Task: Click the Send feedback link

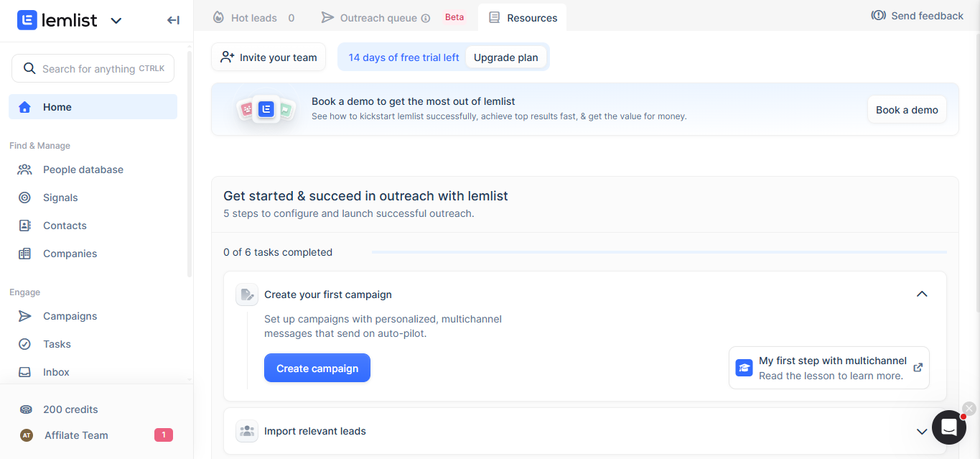Action: pos(918,16)
